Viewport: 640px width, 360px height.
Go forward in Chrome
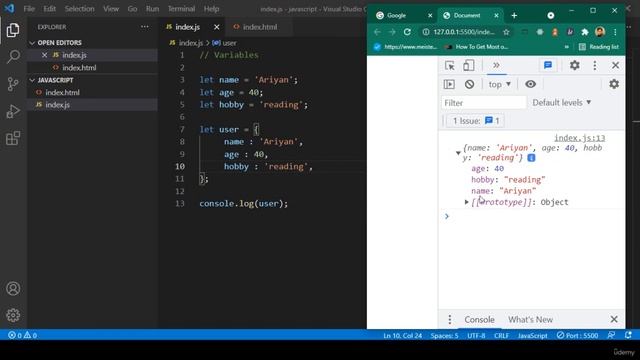tap(392, 32)
